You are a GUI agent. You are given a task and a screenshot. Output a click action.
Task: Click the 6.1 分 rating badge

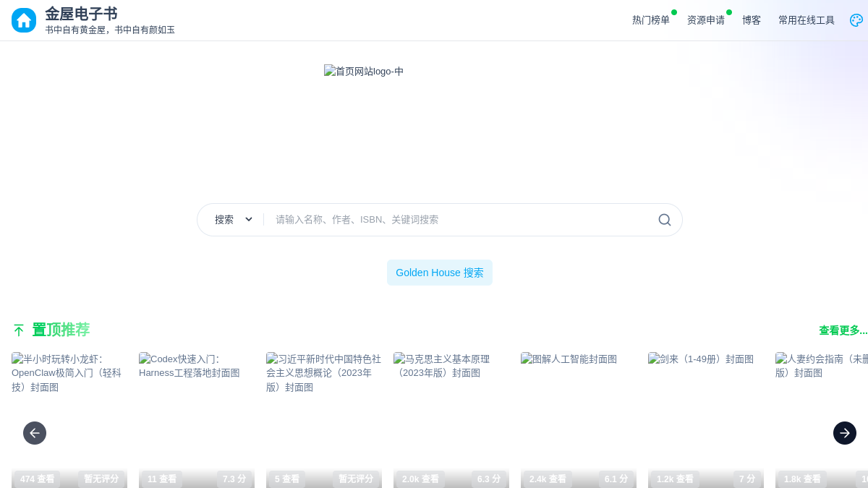616,479
